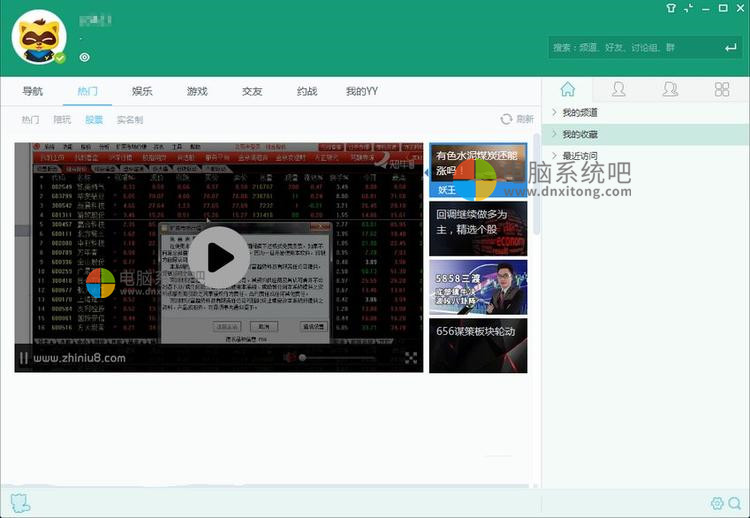
Task: Open the apps grid icon tab
Action: pyautogui.click(x=722, y=90)
